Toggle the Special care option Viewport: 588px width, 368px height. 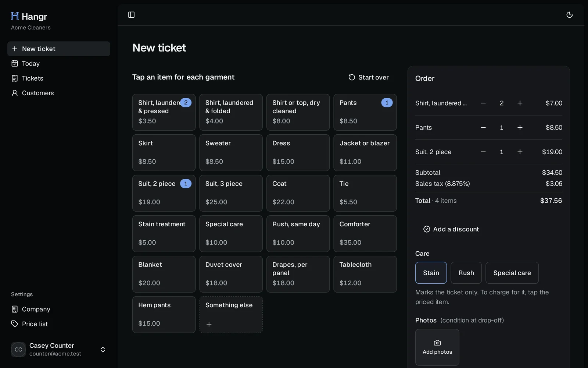pos(512,273)
